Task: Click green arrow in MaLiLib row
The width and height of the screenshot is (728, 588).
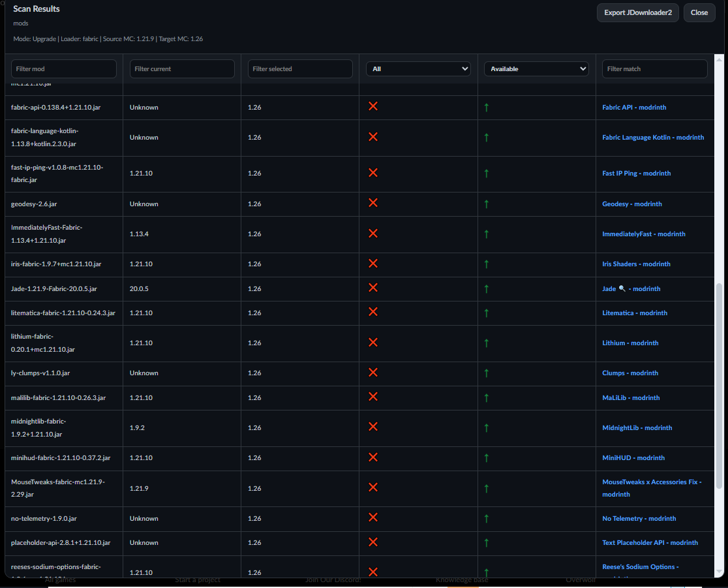Action: click(x=486, y=398)
